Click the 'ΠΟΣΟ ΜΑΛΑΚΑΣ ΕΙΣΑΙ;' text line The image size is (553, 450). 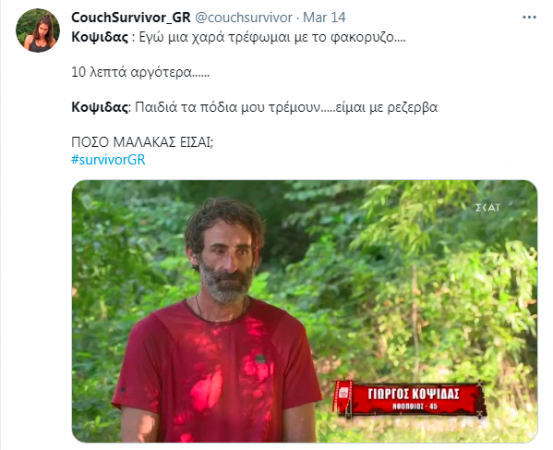pos(142,142)
